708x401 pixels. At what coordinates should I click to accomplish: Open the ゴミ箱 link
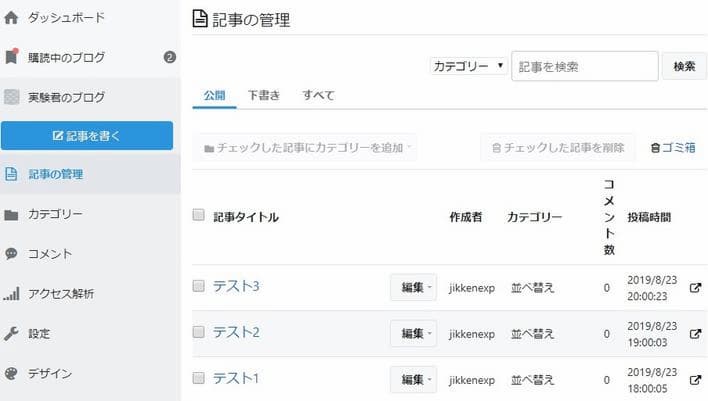click(678, 148)
